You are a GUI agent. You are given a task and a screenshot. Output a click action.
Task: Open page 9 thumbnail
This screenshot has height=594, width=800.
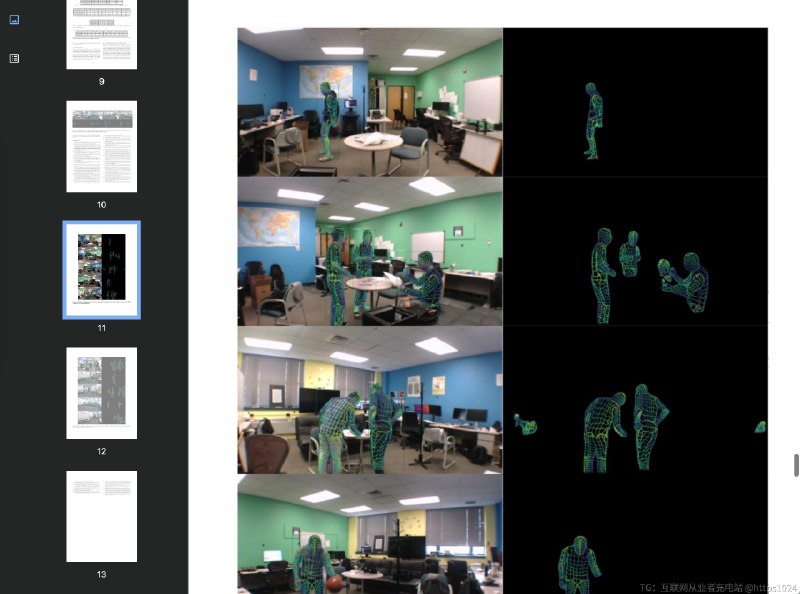[101, 33]
